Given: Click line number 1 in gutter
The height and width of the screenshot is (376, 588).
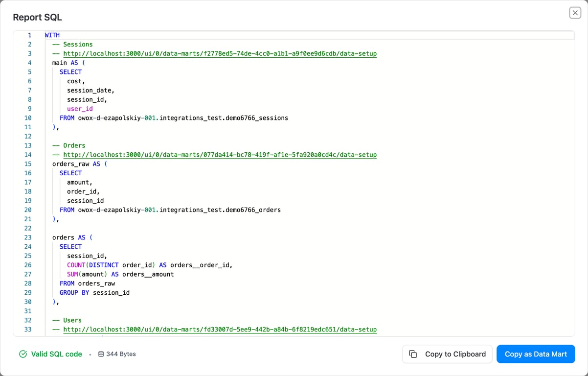Looking at the screenshot, I should (x=29, y=35).
